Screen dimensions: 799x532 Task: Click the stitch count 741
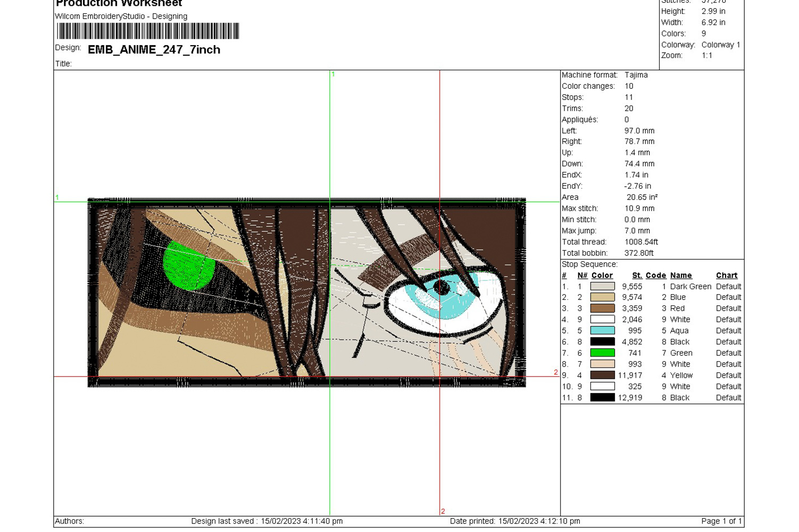(x=635, y=353)
